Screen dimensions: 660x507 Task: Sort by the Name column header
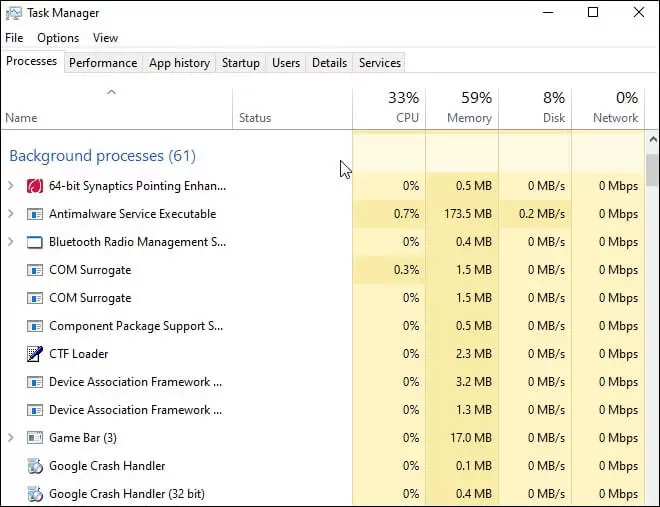117,109
